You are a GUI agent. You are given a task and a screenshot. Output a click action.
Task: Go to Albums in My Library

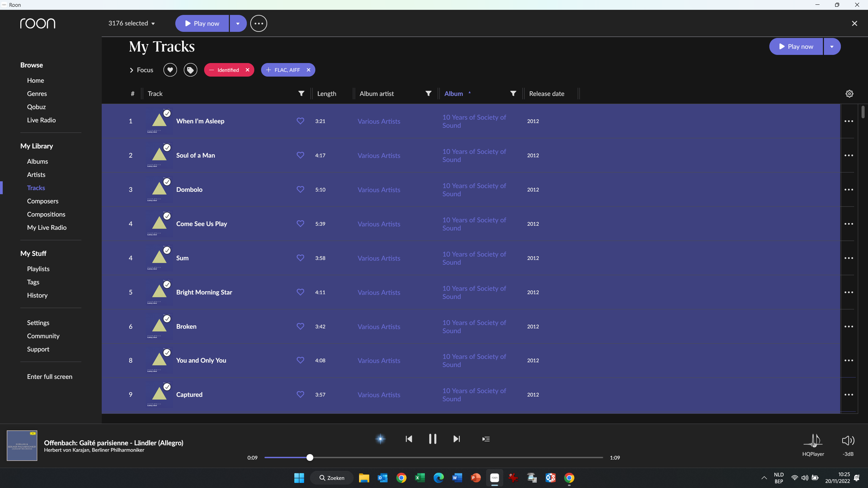point(38,161)
